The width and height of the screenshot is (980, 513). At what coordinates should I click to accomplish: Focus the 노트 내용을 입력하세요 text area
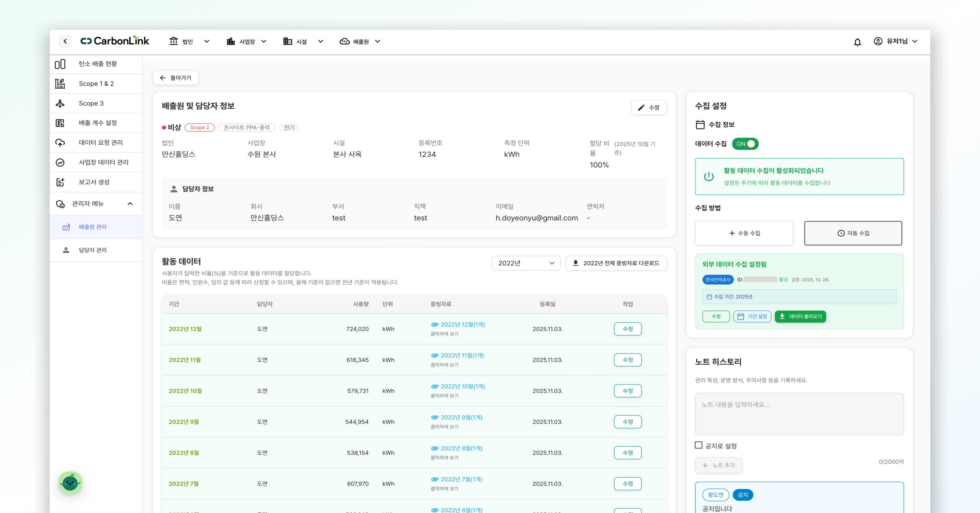tap(799, 414)
